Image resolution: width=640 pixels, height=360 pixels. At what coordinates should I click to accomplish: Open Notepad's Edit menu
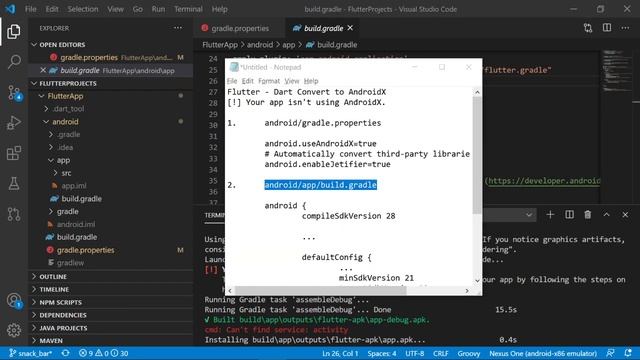[x=247, y=81]
